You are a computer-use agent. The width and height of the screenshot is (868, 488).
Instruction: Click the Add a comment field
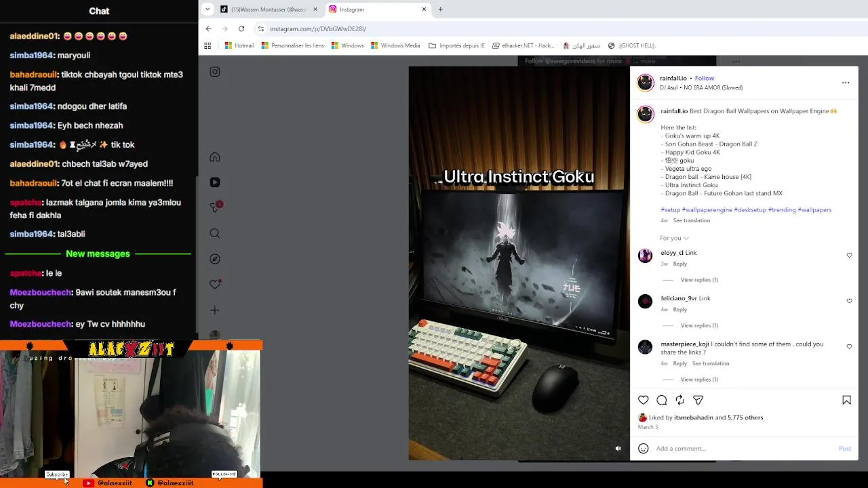pyautogui.click(x=744, y=448)
